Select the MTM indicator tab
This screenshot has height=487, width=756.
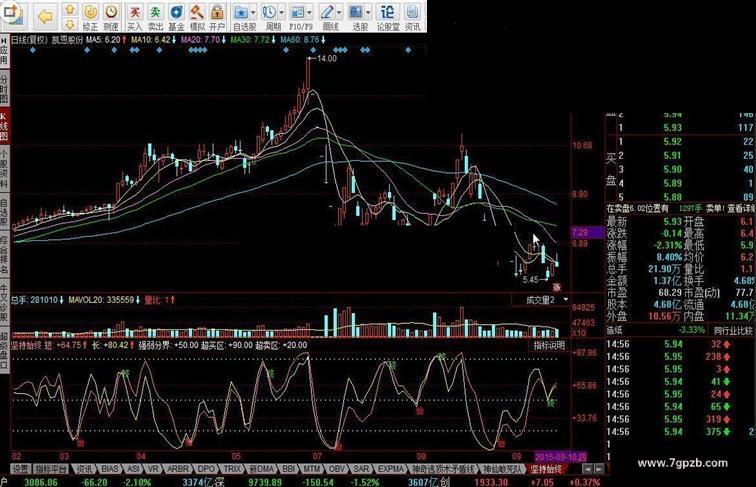(x=311, y=469)
